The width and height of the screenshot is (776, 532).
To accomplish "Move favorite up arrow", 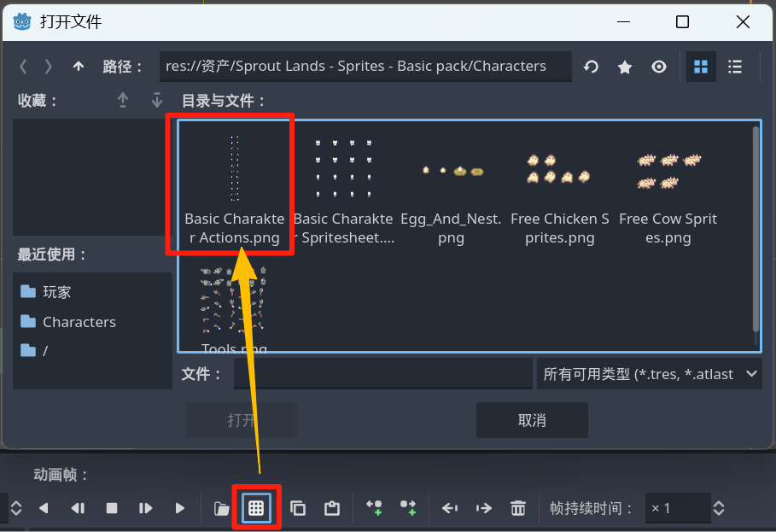I will [x=123, y=101].
